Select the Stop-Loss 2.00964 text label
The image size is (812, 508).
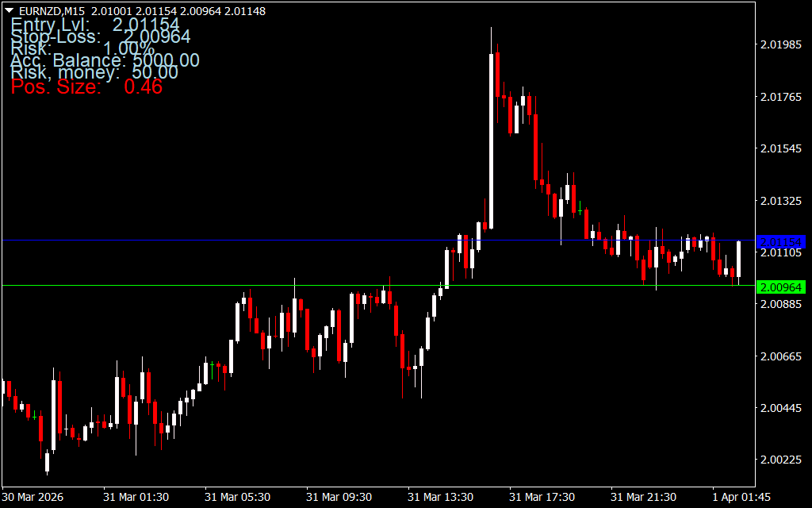[101, 37]
